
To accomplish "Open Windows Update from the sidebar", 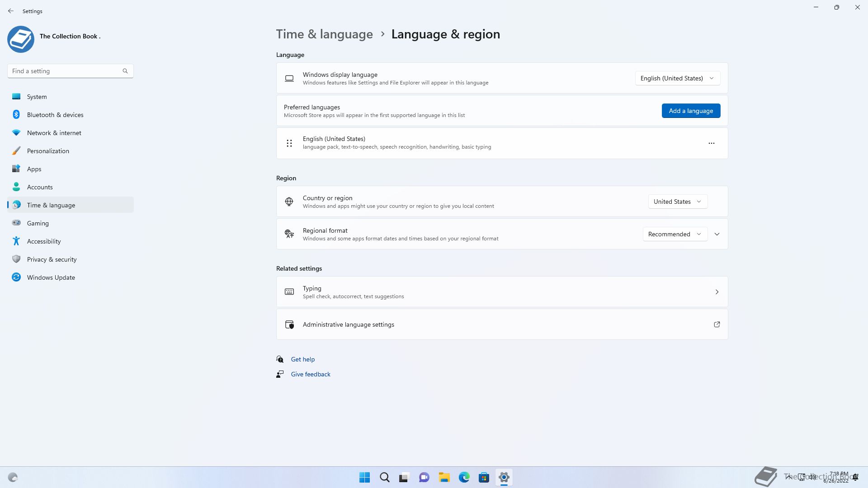I will [x=51, y=277].
